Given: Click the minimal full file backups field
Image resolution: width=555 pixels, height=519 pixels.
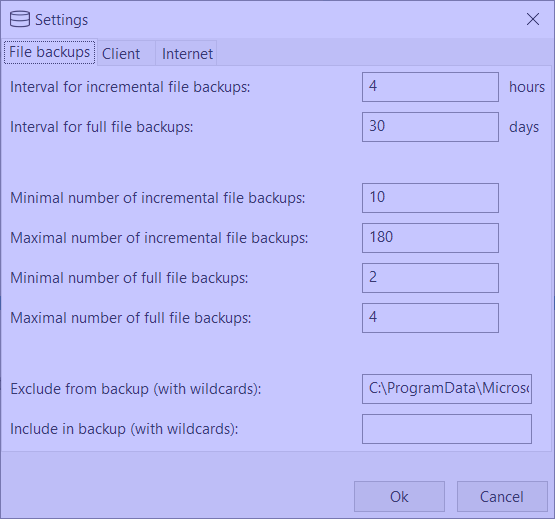Looking at the screenshot, I should [430, 278].
